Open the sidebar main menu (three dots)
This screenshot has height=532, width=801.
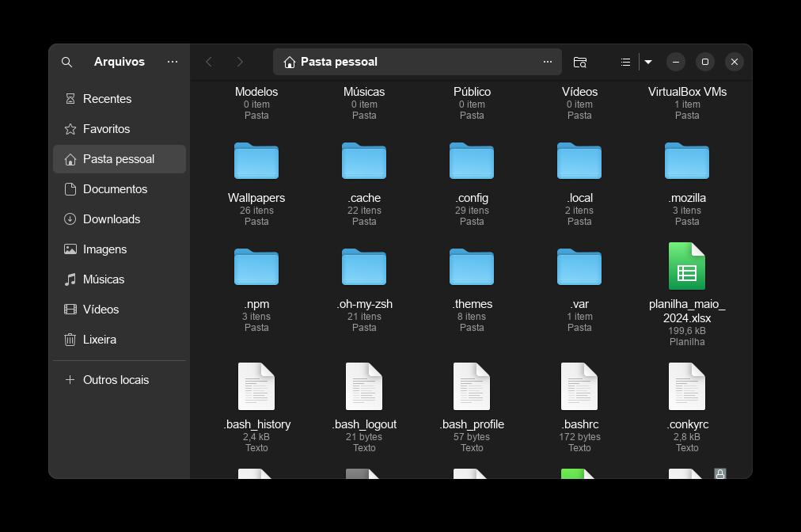coord(173,62)
